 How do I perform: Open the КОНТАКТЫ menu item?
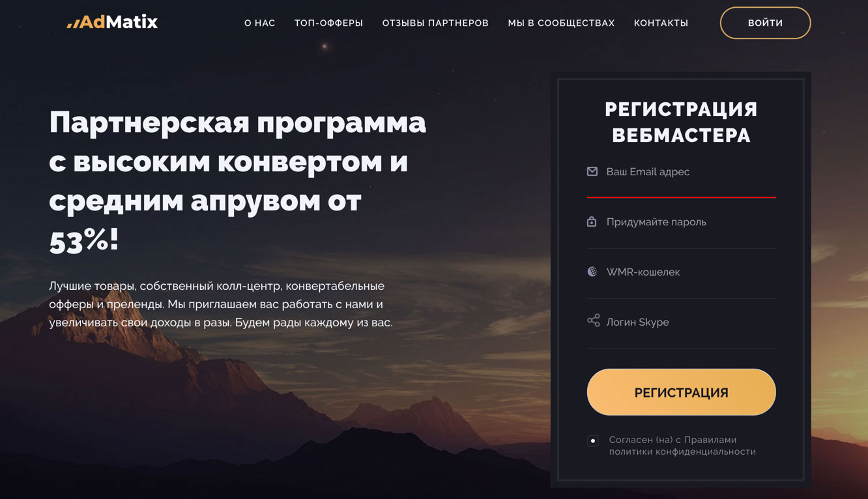[x=661, y=23]
